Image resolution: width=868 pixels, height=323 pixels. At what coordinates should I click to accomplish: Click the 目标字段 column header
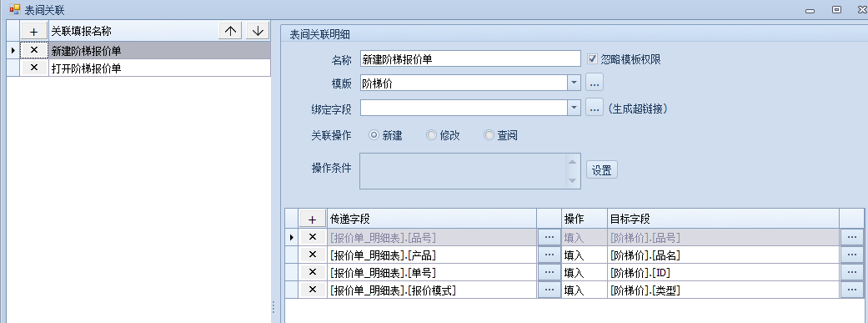coord(723,219)
